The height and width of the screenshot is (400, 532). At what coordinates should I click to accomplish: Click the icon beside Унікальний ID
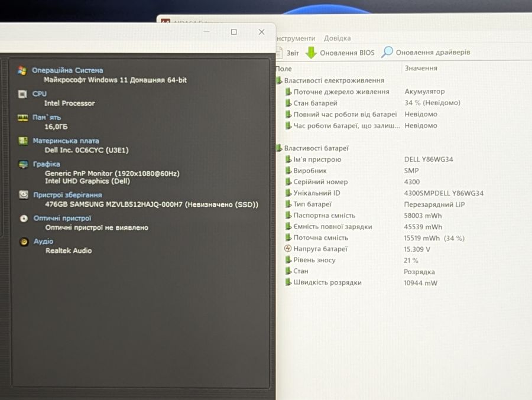coord(288,193)
